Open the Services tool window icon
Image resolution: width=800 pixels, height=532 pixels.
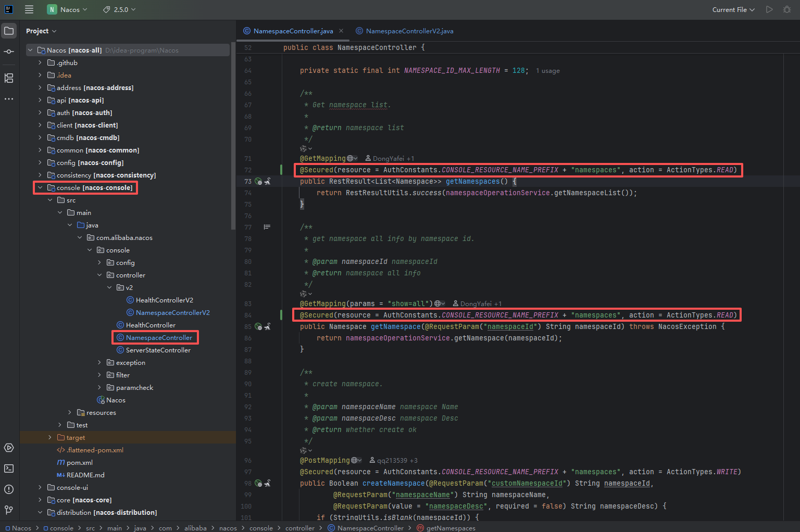point(9,448)
